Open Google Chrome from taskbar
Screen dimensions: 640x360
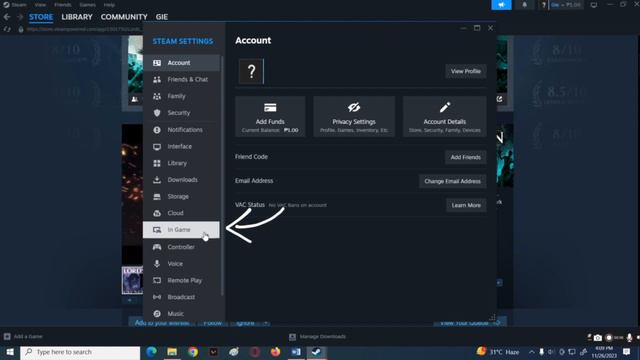pyautogui.click(x=193, y=352)
